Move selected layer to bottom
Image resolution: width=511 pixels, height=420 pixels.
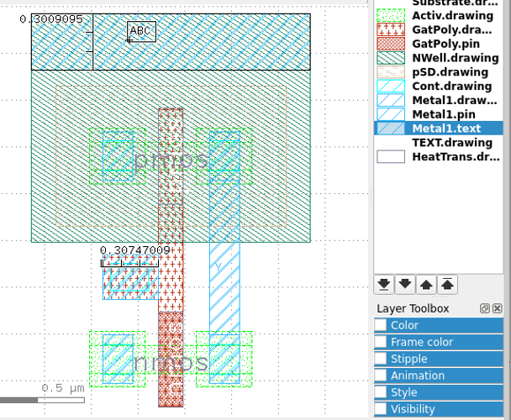383,284
